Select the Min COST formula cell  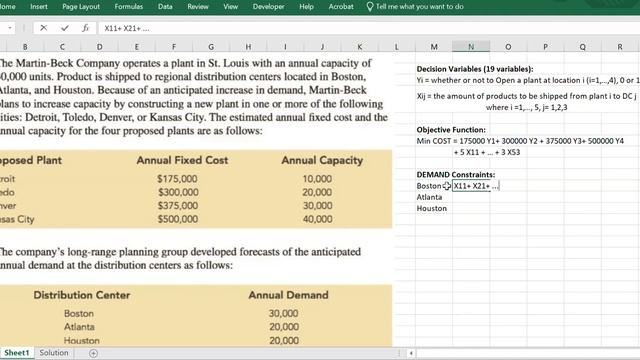pos(520,141)
